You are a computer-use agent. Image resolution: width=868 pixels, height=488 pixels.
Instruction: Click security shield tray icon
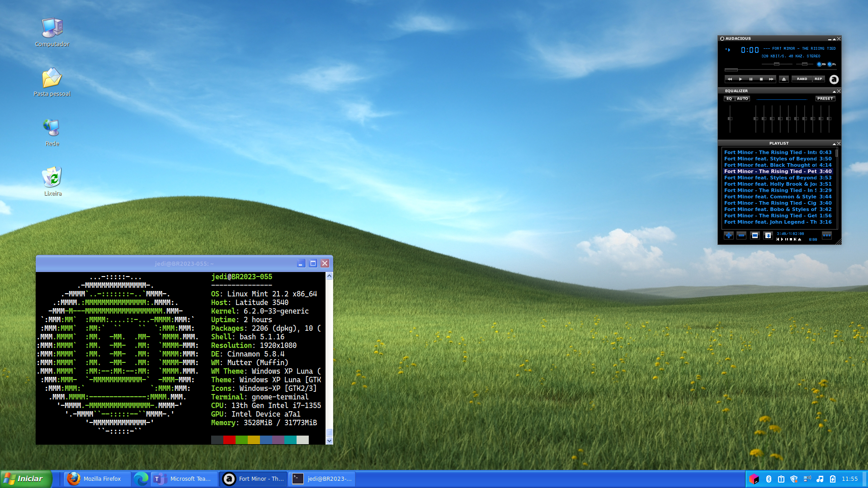pyautogui.click(x=794, y=479)
